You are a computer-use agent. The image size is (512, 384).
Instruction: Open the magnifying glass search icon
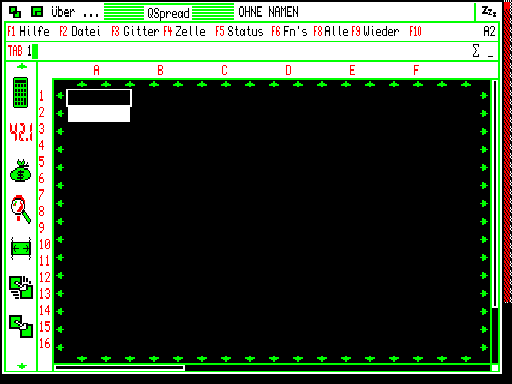[x=21, y=209]
